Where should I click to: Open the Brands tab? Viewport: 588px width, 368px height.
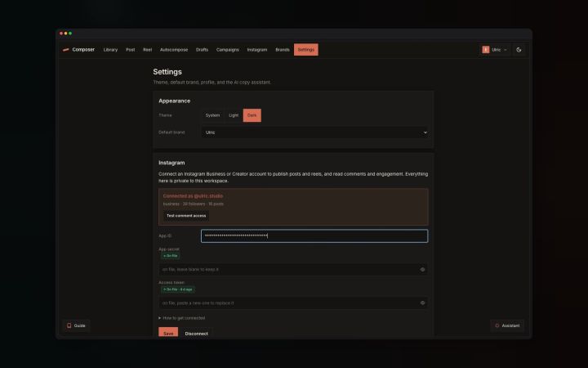(x=283, y=50)
